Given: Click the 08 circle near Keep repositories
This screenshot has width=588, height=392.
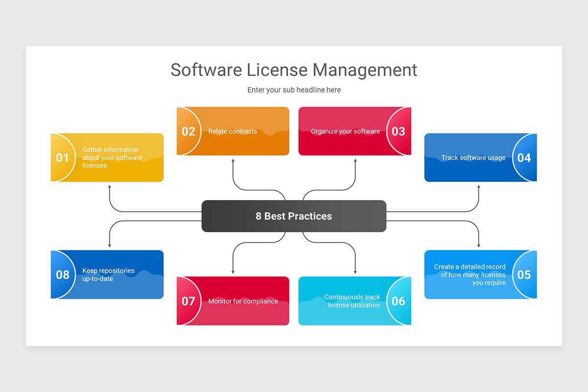Looking at the screenshot, I should [x=63, y=274].
